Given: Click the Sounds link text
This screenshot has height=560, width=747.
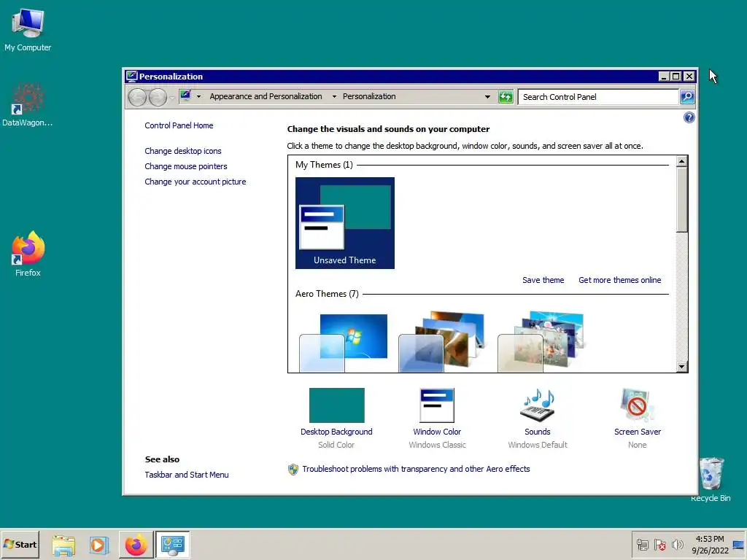Looking at the screenshot, I should click(x=538, y=432).
